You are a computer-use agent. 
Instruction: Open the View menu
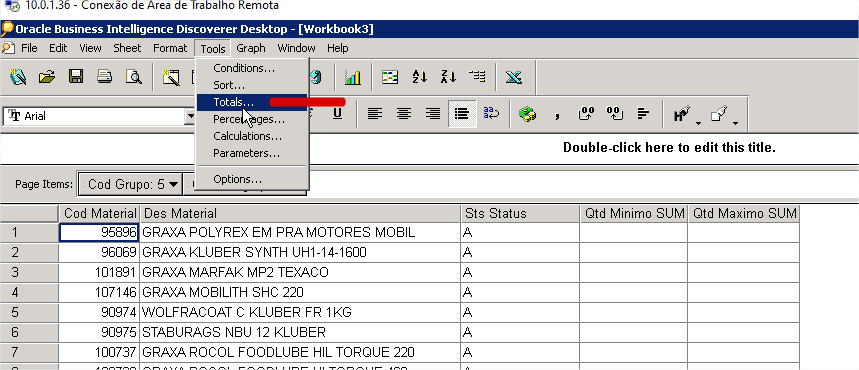point(90,48)
